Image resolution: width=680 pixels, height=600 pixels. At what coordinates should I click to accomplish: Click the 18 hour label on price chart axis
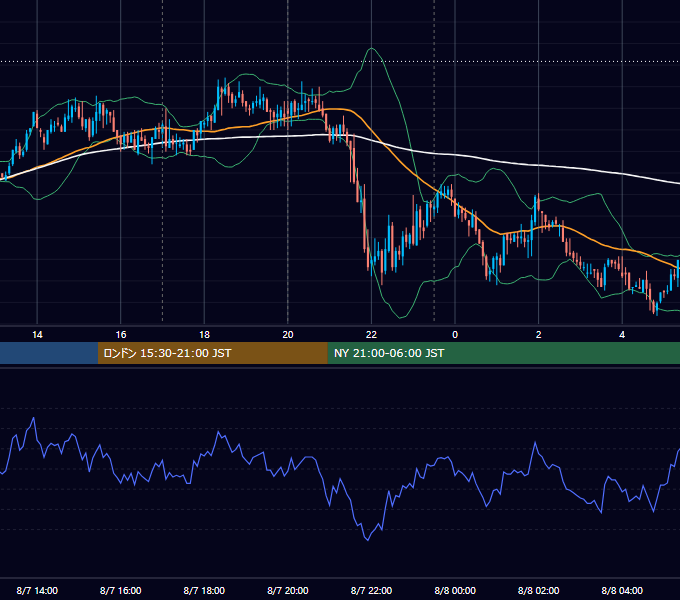pos(204,335)
